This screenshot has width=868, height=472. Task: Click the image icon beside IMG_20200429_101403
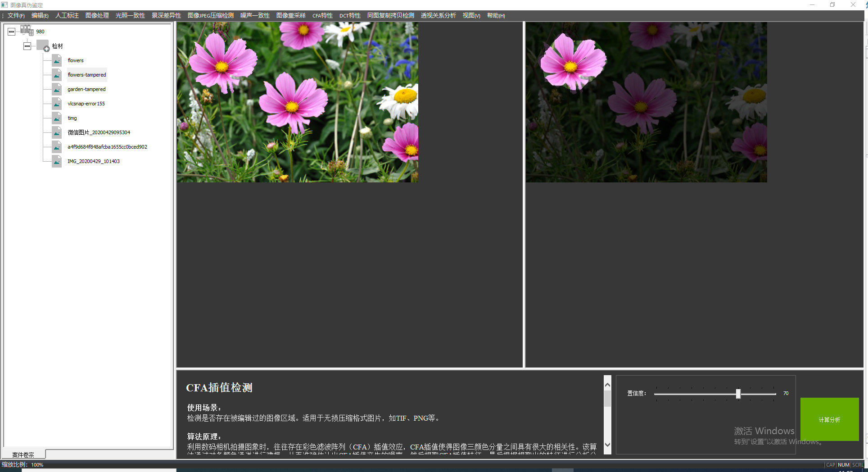57,161
